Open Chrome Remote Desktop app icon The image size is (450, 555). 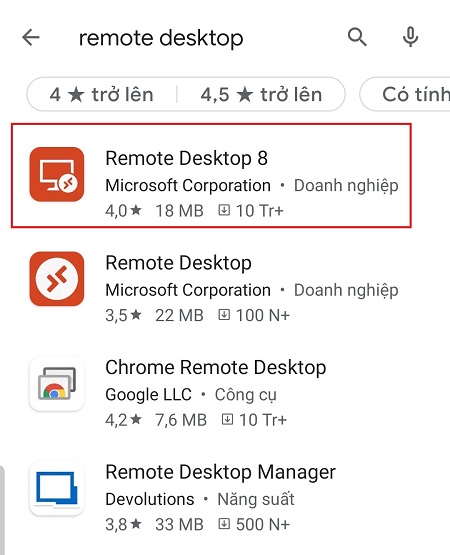pos(57,383)
